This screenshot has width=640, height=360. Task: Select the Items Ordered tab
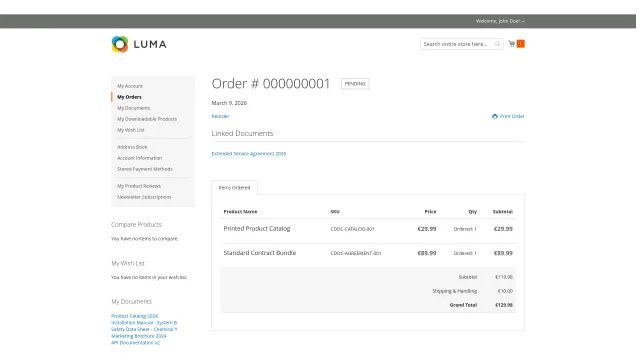(x=234, y=188)
